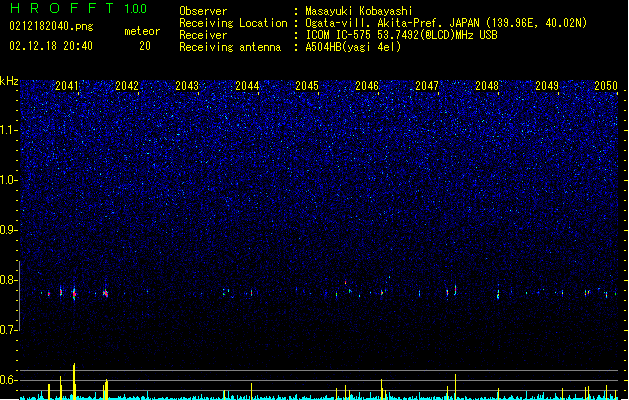Click the 2041 time marker
The width and height of the screenshot is (629, 400).
click(67, 86)
